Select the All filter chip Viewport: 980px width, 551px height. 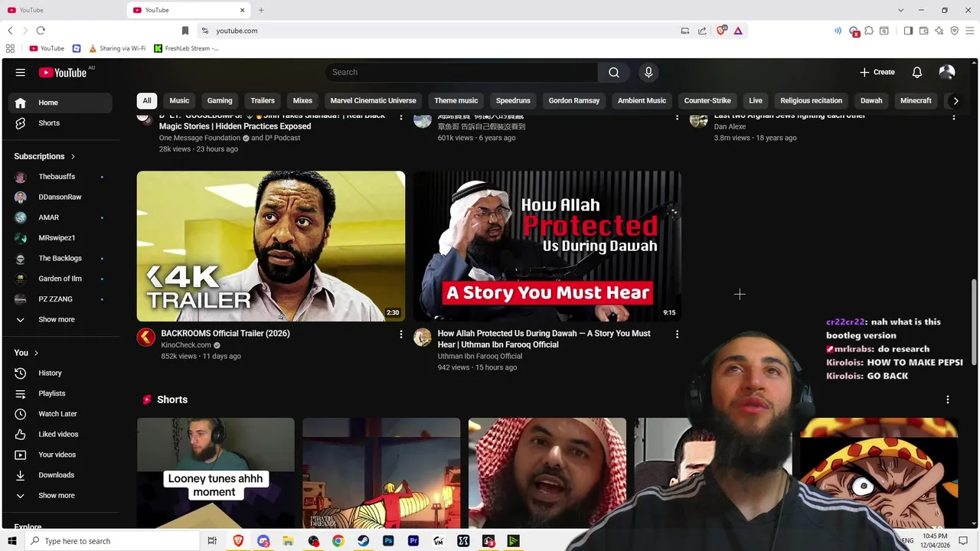pyautogui.click(x=147, y=100)
